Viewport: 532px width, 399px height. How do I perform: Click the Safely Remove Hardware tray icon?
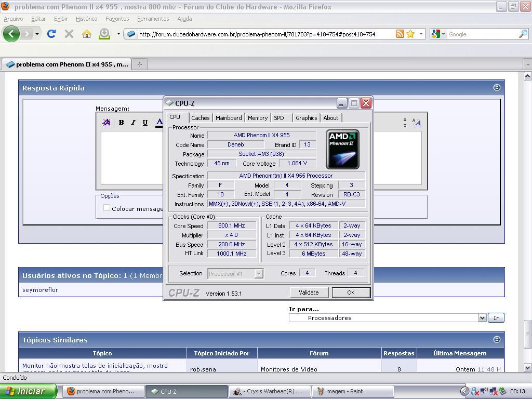(x=503, y=391)
